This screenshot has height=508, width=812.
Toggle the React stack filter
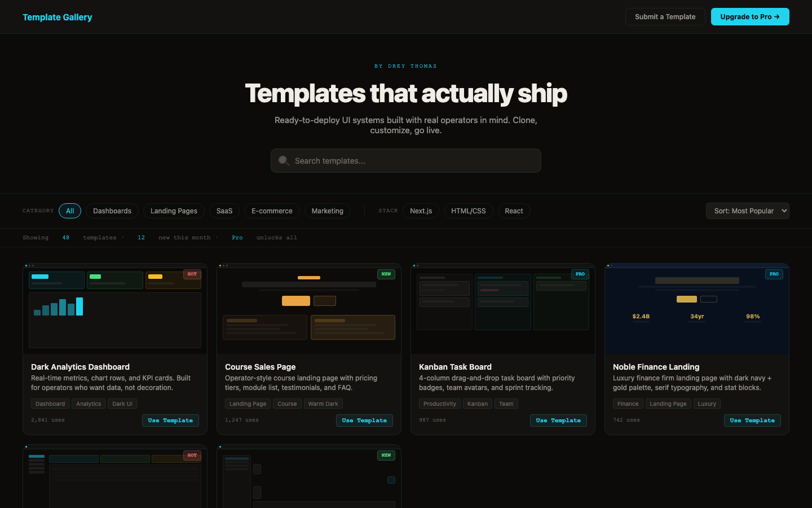(x=514, y=211)
